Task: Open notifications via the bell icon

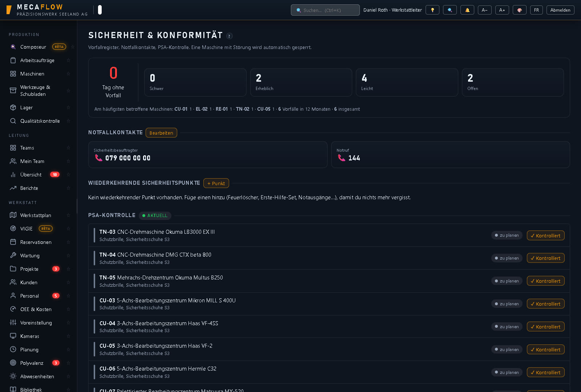Action: pyautogui.click(x=467, y=10)
